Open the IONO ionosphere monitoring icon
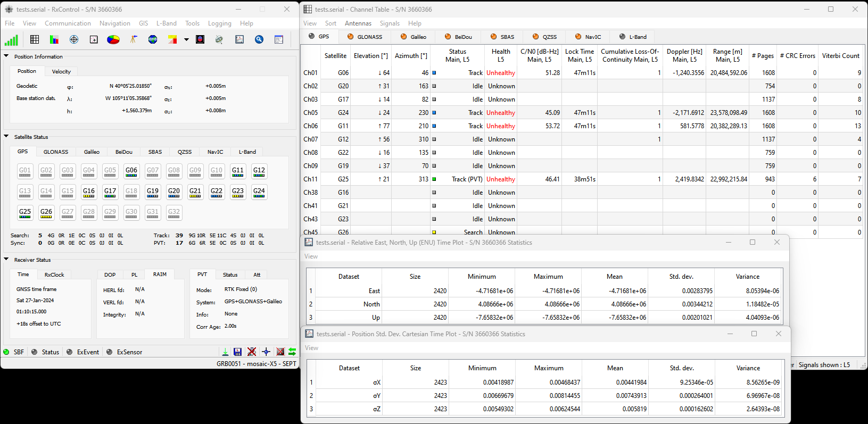Viewport: 868px width, 424px height. point(153,39)
